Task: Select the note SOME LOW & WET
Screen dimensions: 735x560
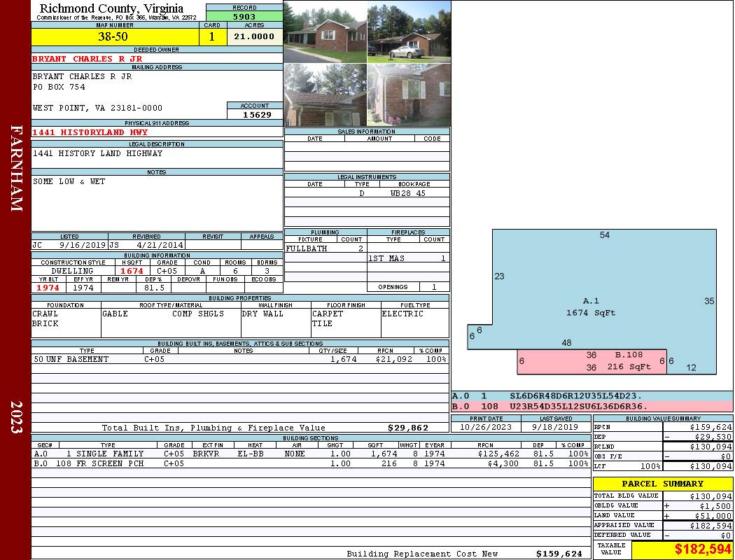Action: click(x=69, y=181)
